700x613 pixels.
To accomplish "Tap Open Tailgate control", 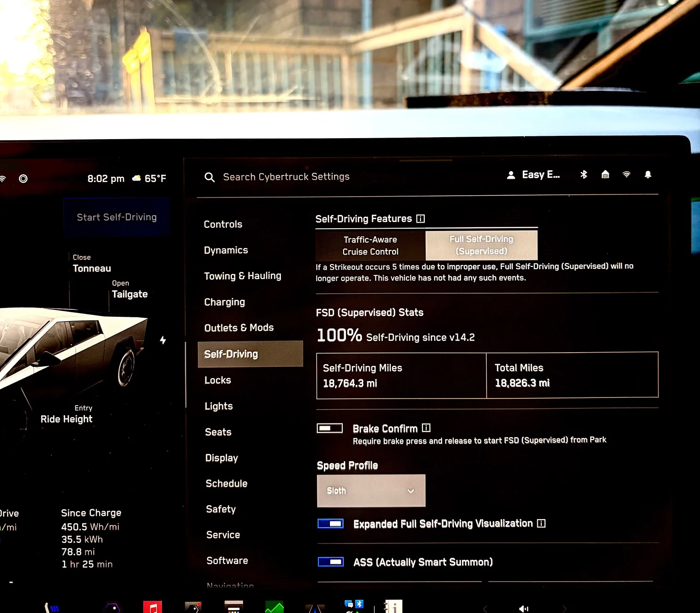I will (129, 290).
